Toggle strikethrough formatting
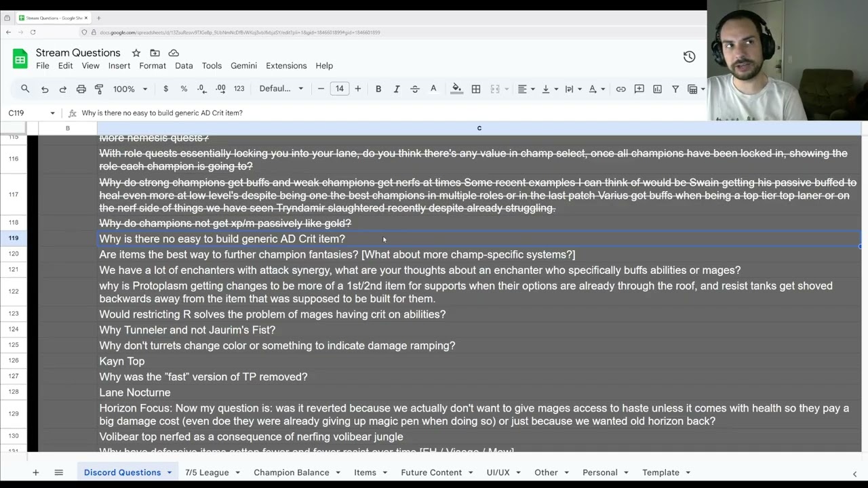The image size is (868, 488). pyautogui.click(x=415, y=89)
